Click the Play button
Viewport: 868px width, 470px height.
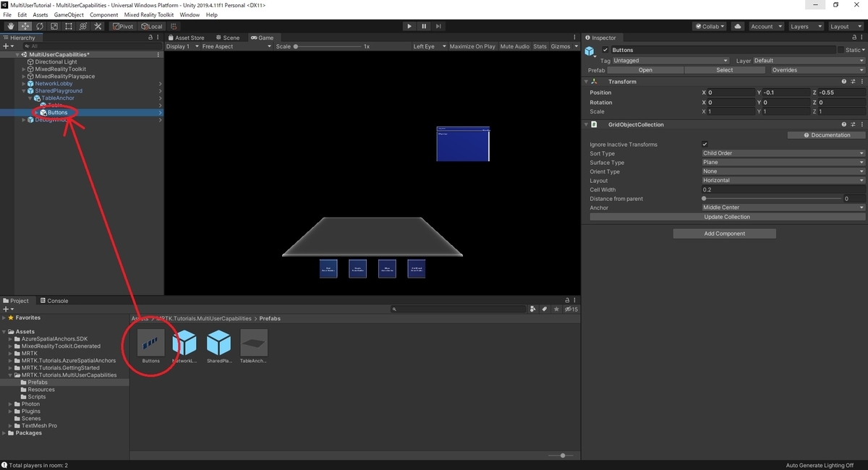click(409, 26)
